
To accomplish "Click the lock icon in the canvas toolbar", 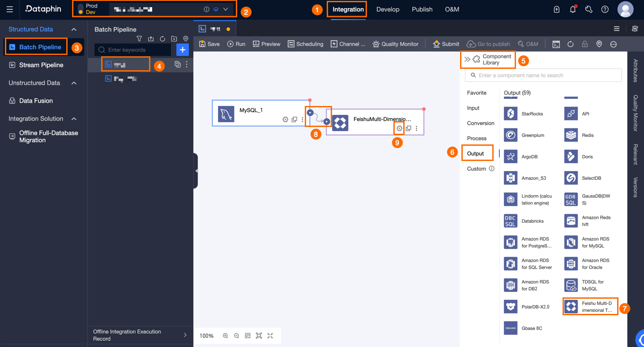I will coord(584,44).
